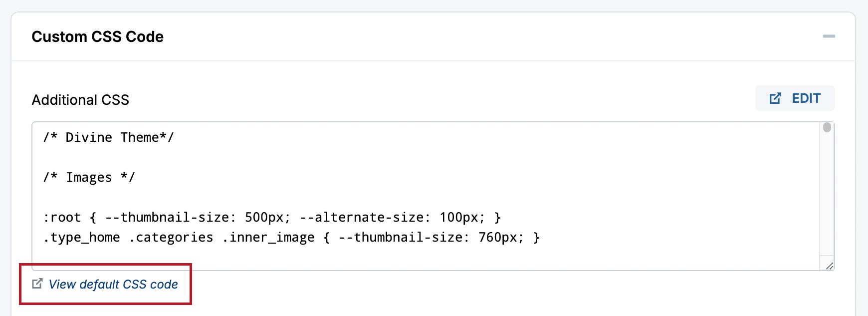The image size is (868, 316).
Task: Collapse the Custom CSS Code panel via minus icon
Action: coord(830,36)
